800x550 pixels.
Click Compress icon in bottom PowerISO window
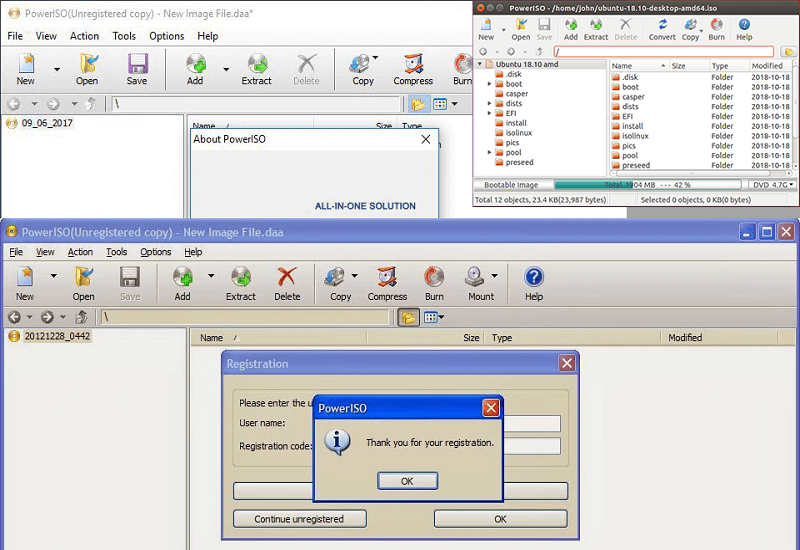[387, 278]
